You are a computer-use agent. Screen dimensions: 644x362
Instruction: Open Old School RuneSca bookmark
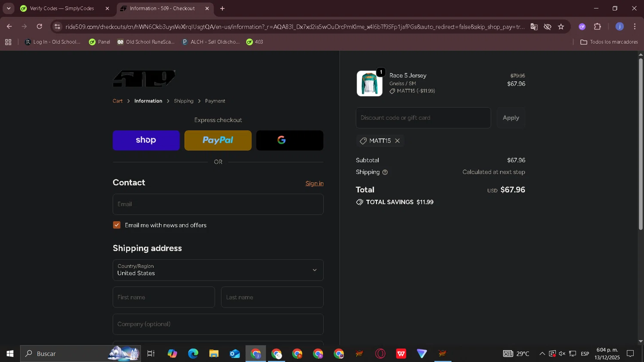[x=146, y=42]
